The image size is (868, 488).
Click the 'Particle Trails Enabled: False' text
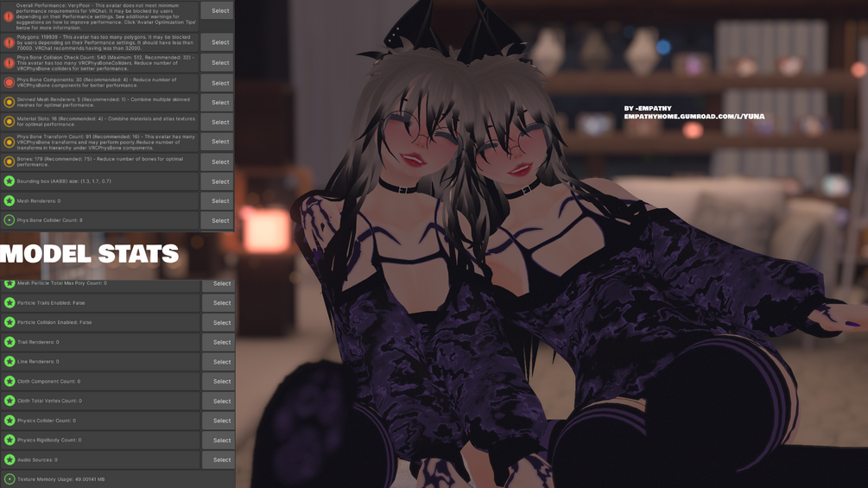click(x=51, y=302)
